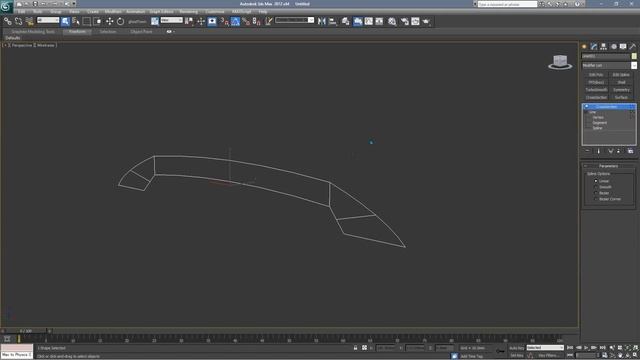Click the Unlink Selection tool
The height and width of the screenshot is (360, 640).
point(18,21)
